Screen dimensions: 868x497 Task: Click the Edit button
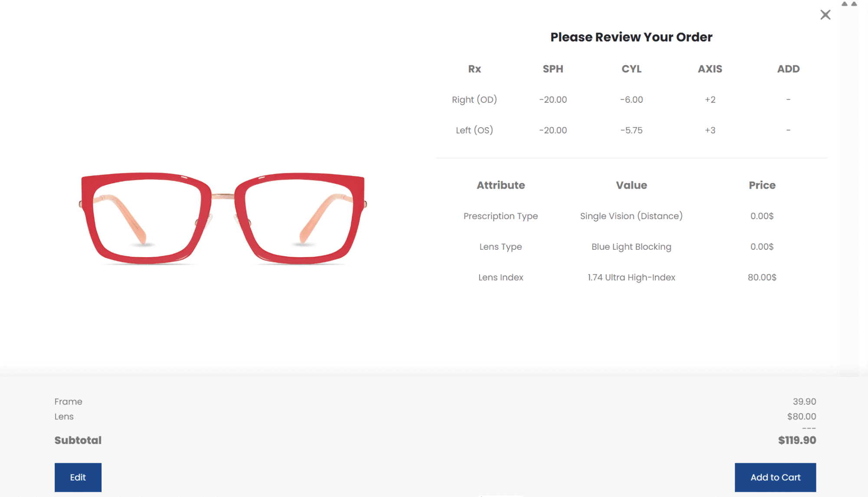(78, 477)
